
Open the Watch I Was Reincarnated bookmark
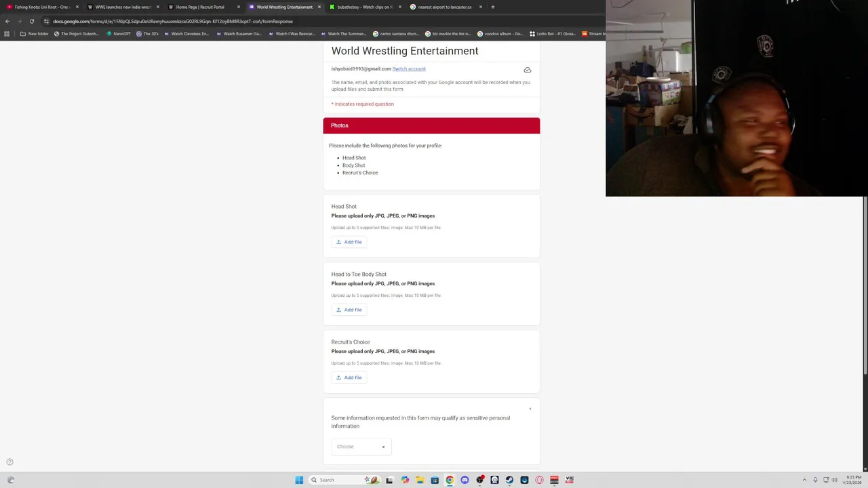point(292,34)
